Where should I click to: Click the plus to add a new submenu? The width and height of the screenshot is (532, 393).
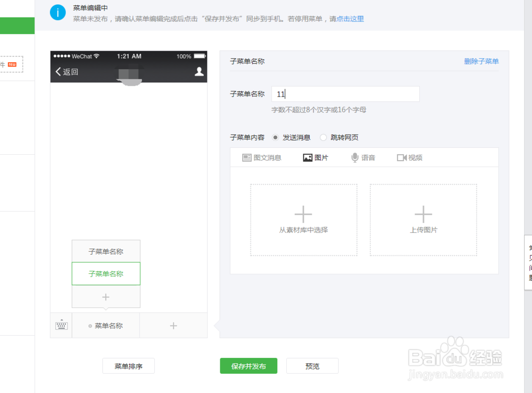point(106,297)
